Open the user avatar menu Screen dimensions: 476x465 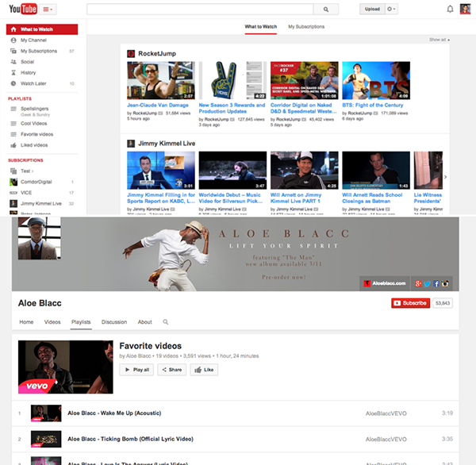pyautogui.click(x=465, y=9)
